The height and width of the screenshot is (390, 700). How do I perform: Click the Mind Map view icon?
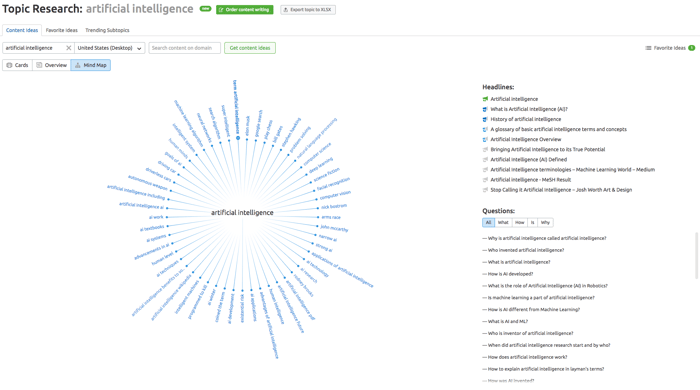pyautogui.click(x=78, y=65)
